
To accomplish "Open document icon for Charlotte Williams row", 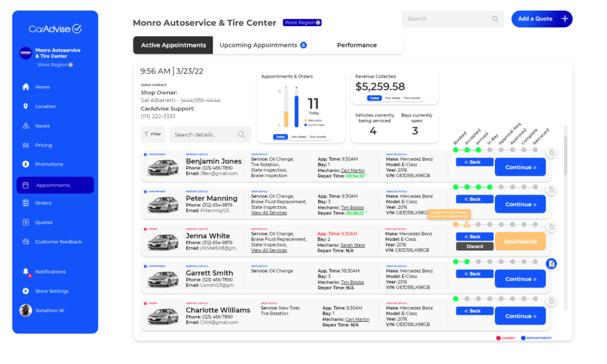I will (551, 301).
